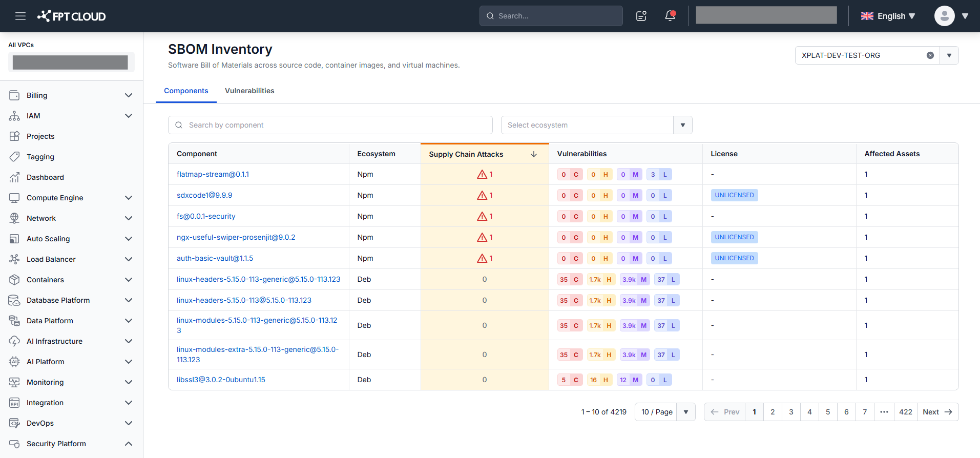Go to the Next page
This screenshot has width=980, height=458.
(937, 412)
